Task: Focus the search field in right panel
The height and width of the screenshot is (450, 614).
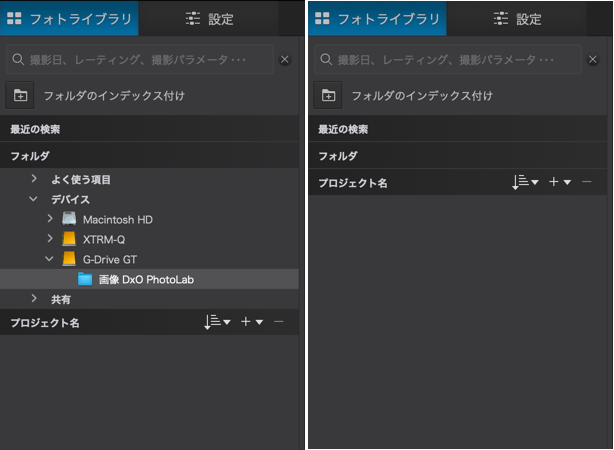Action: click(x=448, y=60)
